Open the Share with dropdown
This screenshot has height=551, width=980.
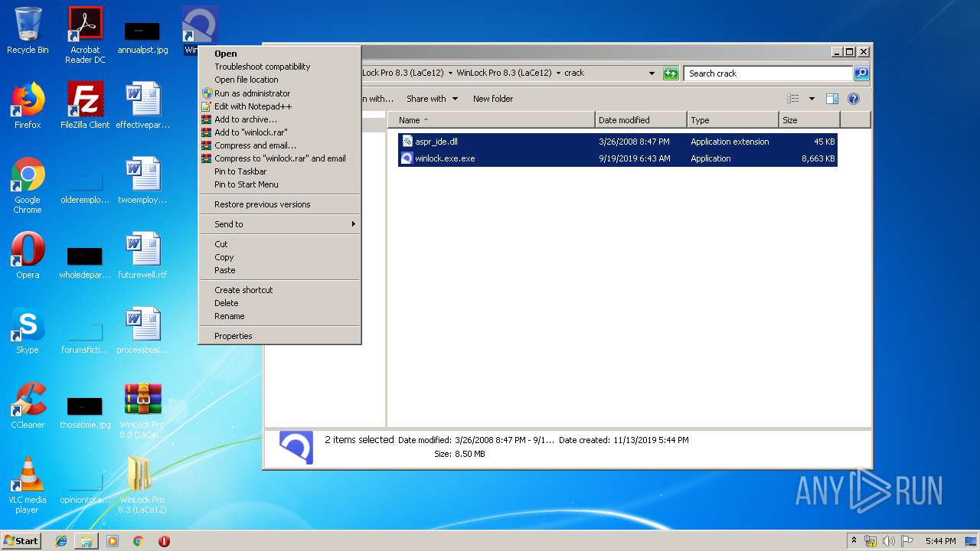pyautogui.click(x=432, y=99)
